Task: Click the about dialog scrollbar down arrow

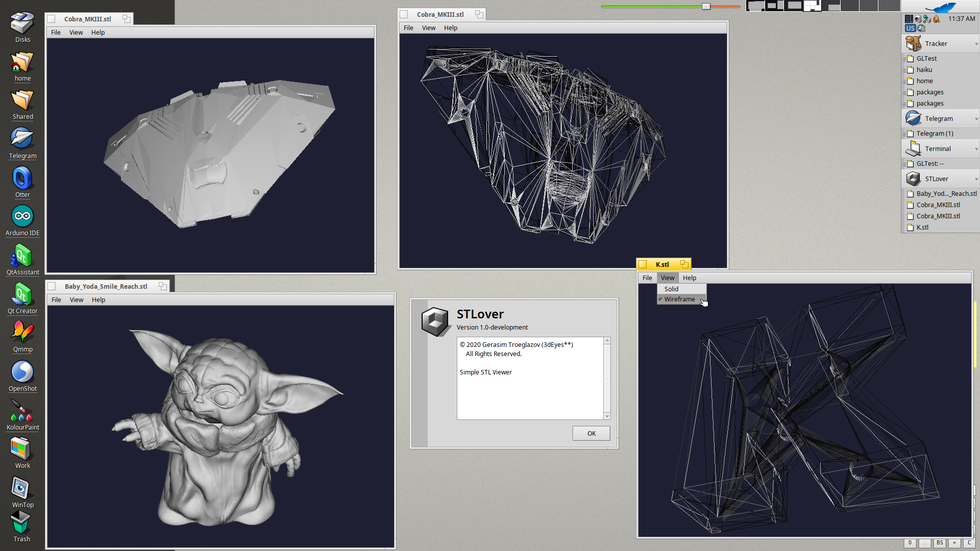Action: [607, 416]
